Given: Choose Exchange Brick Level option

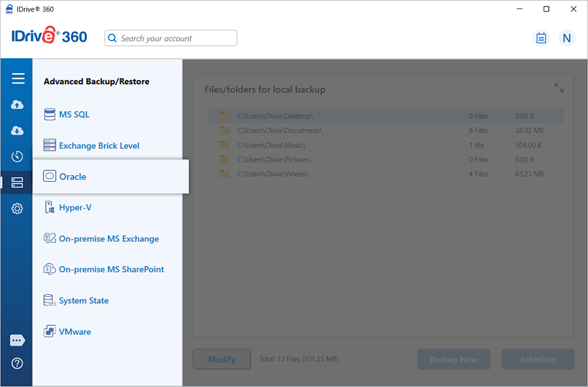Looking at the screenshot, I should tap(99, 146).
